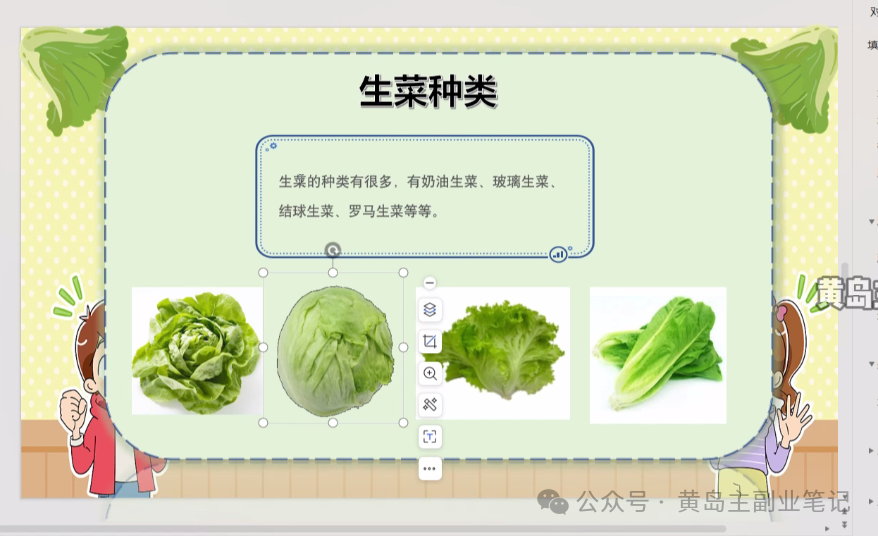The image size is (878, 536).
Task: Expand the 填充 section in right panel
Action: click(x=872, y=44)
